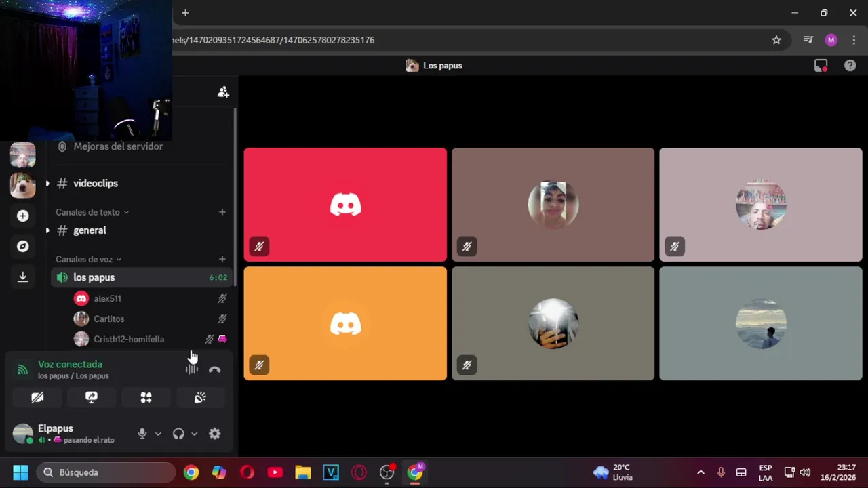This screenshot has width=868, height=488.
Task: Open the Windows Start menu
Action: 20,472
